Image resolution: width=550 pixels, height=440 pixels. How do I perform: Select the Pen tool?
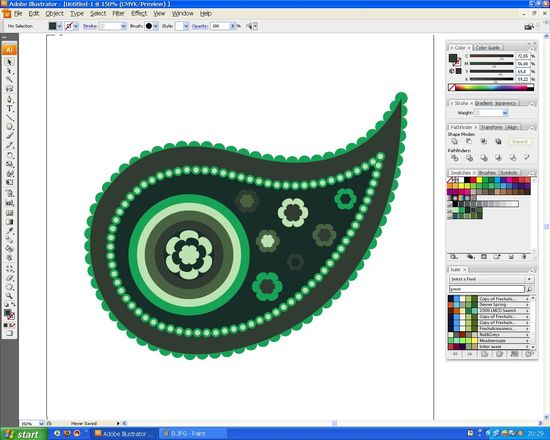(x=9, y=99)
